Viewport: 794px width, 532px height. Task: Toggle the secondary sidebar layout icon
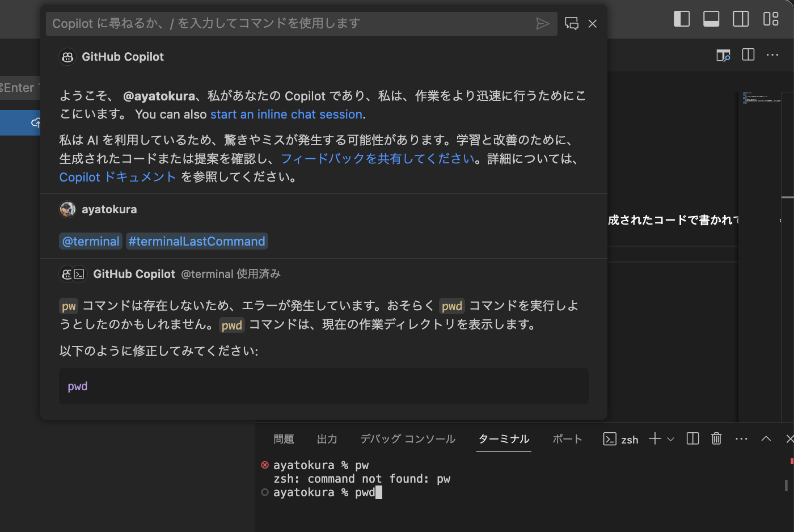pyautogui.click(x=741, y=19)
